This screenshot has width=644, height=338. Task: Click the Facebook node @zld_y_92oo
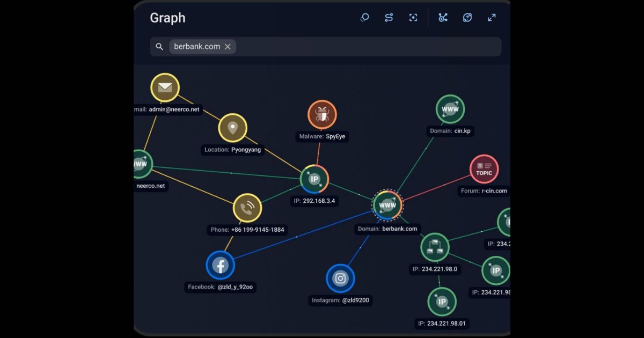point(220,265)
